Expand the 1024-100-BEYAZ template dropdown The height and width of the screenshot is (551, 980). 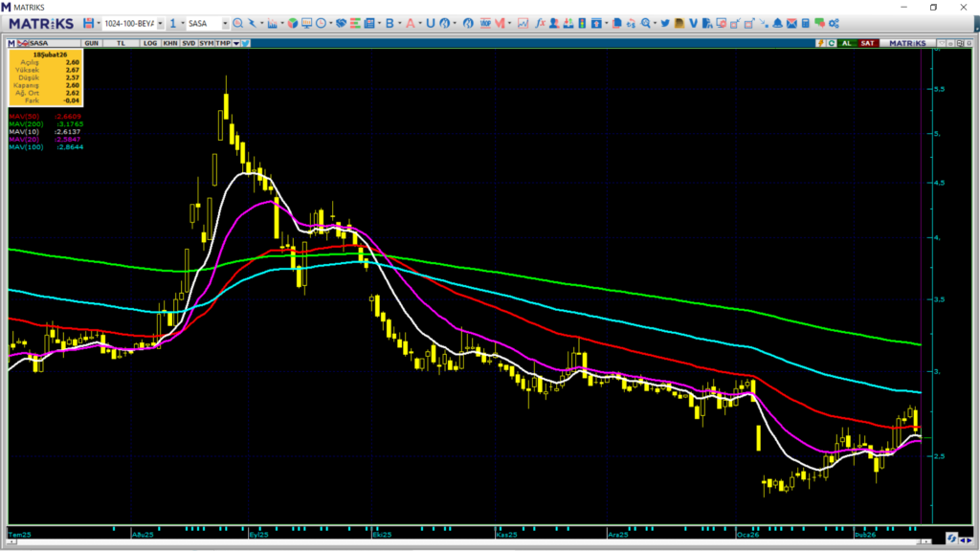point(159,23)
